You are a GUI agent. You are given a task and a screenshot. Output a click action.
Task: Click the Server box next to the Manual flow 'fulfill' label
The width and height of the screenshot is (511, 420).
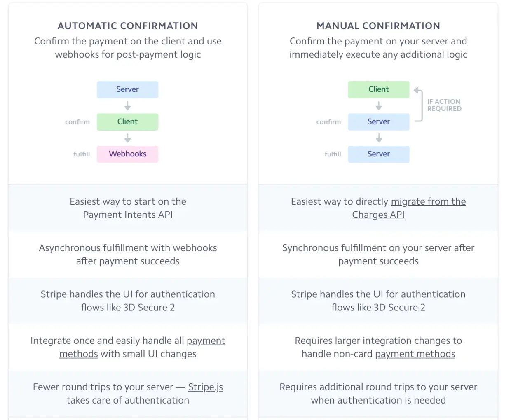point(379,154)
